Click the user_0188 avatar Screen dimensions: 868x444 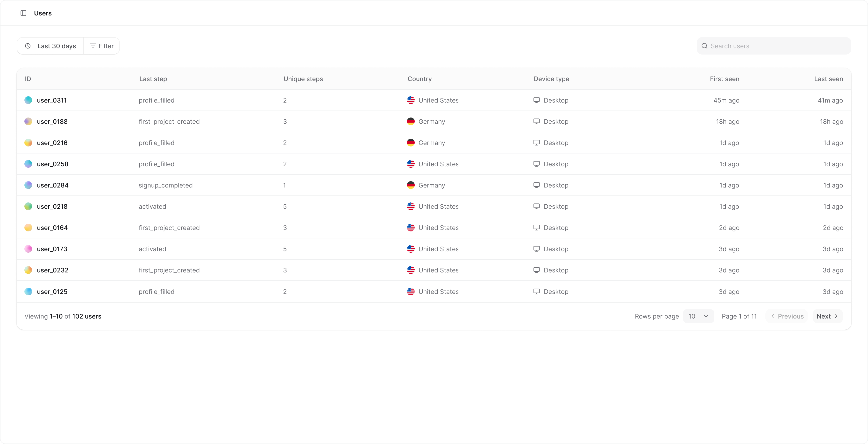pos(28,122)
